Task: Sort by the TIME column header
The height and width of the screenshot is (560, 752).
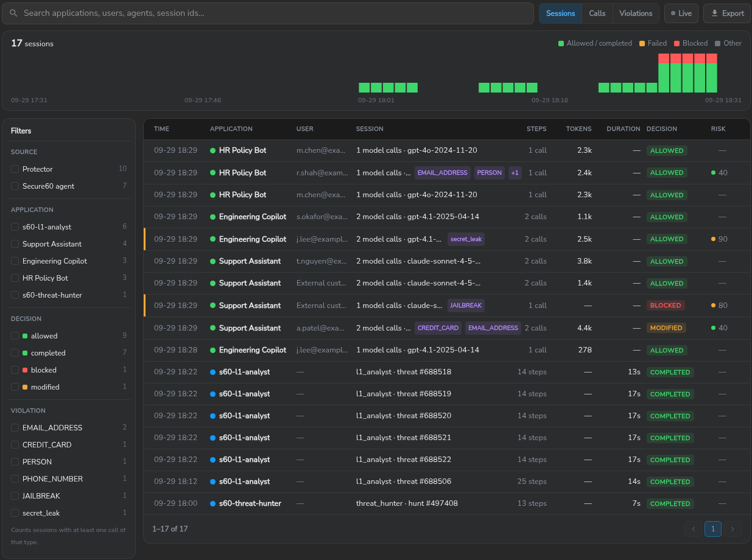Action: click(161, 129)
